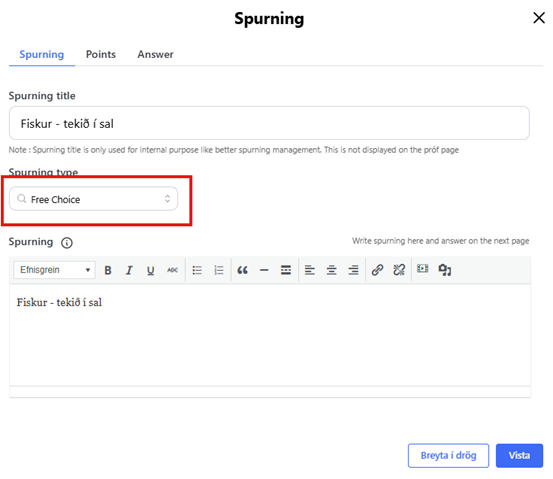Center align the text

click(x=332, y=270)
